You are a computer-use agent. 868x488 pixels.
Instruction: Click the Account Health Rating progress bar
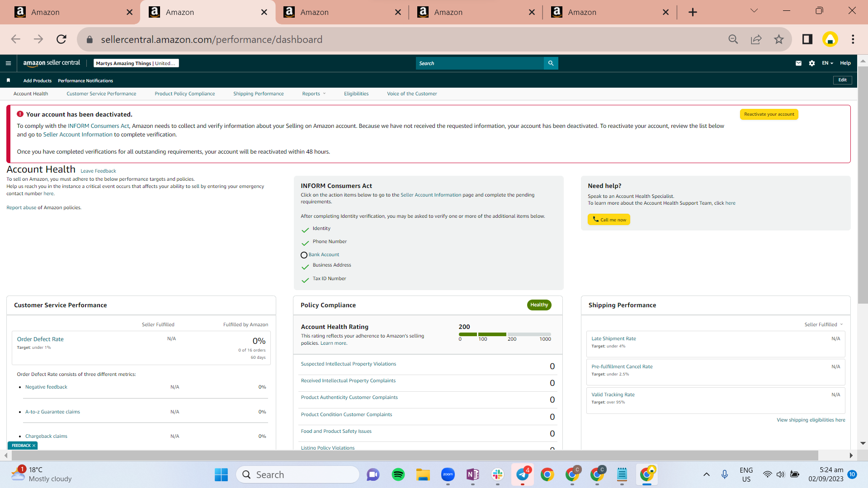click(505, 334)
